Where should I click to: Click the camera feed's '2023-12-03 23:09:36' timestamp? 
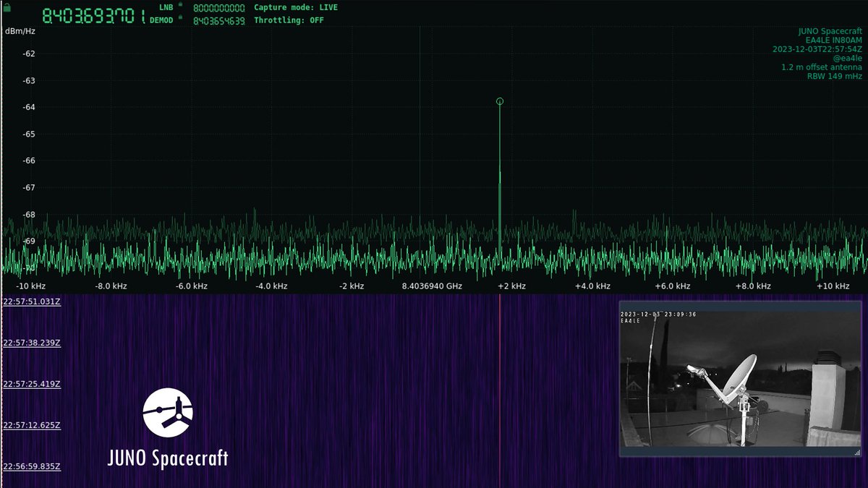(658, 314)
